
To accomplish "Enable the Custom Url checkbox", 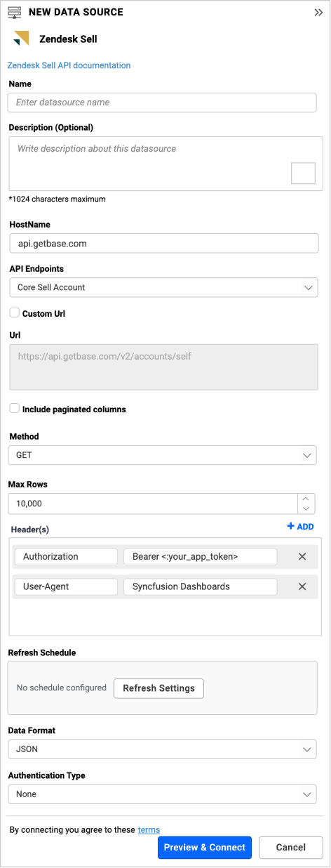I will tap(14, 313).
